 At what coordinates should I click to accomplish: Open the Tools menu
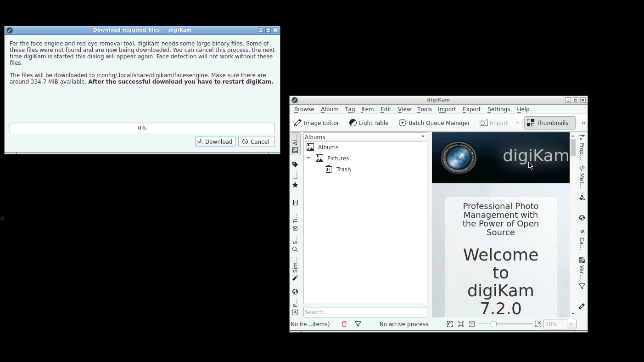424,109
